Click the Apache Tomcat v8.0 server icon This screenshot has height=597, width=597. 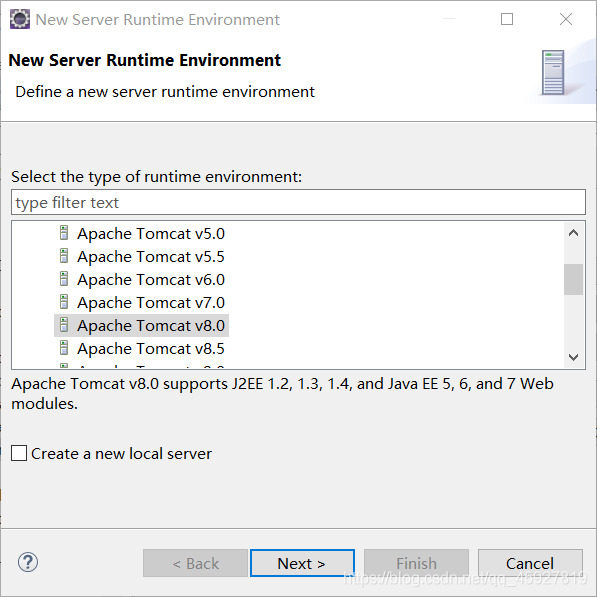pyautogui.click(x=64, y=325)
